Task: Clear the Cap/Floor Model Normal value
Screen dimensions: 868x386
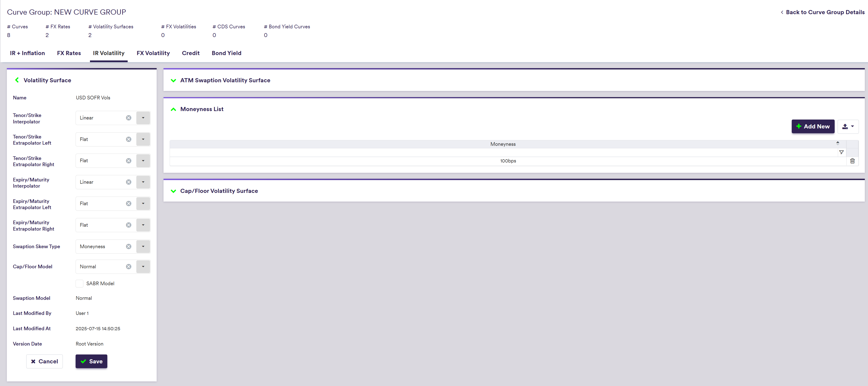Action: (128, 267)
